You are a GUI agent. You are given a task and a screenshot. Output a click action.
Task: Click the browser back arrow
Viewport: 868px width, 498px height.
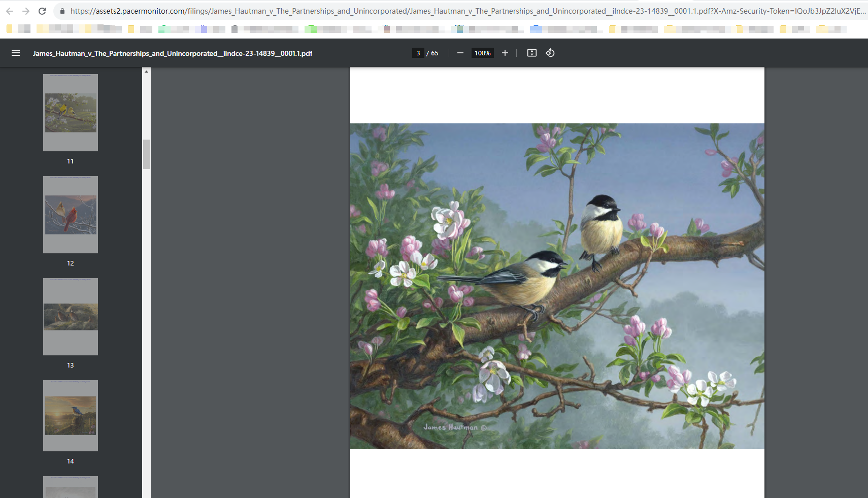[x=10, y=11]
